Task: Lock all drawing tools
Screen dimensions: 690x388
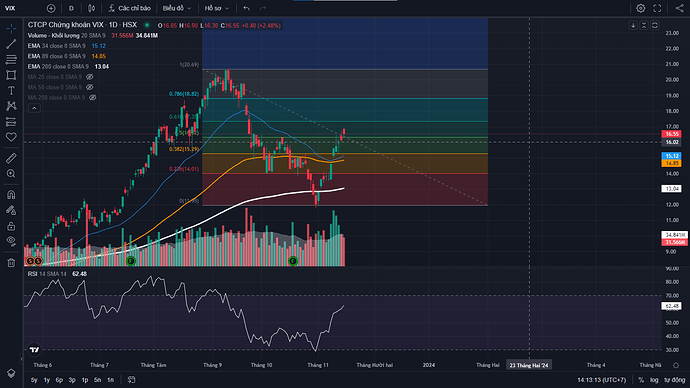Action: [11, 226]
